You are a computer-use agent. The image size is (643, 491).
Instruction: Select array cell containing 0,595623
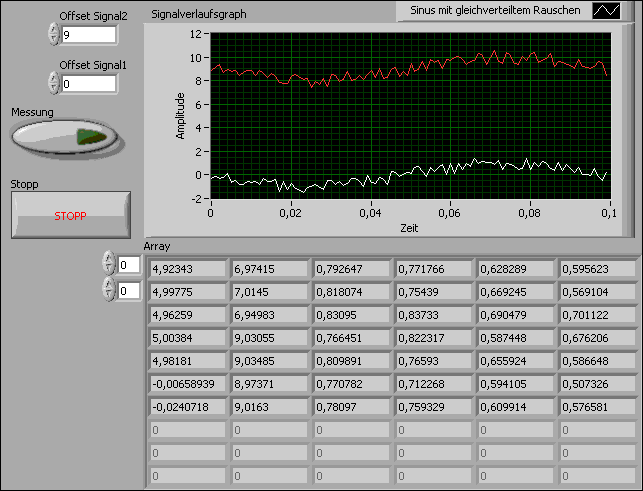[598, 268]
